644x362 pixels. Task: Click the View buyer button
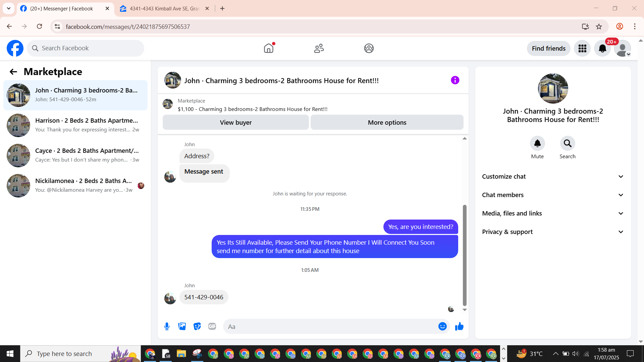pyautogui.click(x=236, y=122)
